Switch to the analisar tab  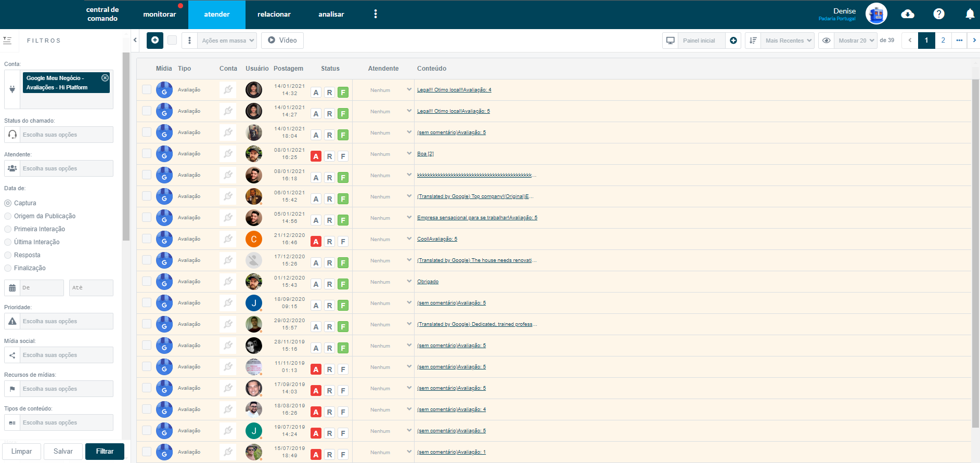331,14
